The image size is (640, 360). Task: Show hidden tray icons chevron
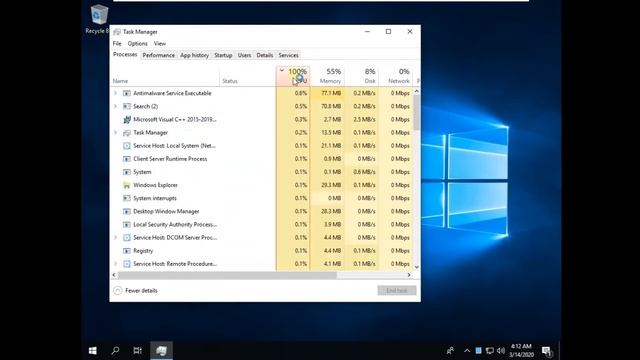pos(467,351)
